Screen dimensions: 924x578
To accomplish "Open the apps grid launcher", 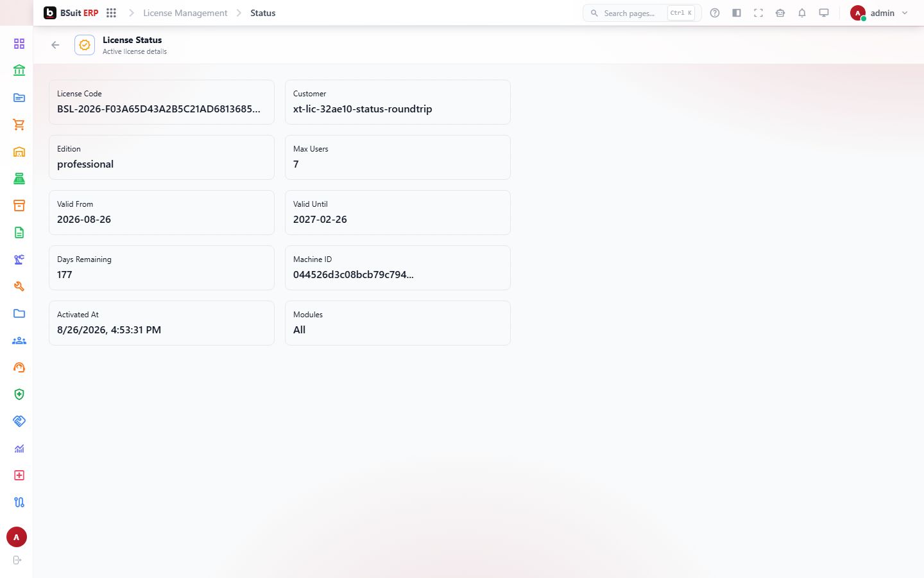I will tap(111, 13).
